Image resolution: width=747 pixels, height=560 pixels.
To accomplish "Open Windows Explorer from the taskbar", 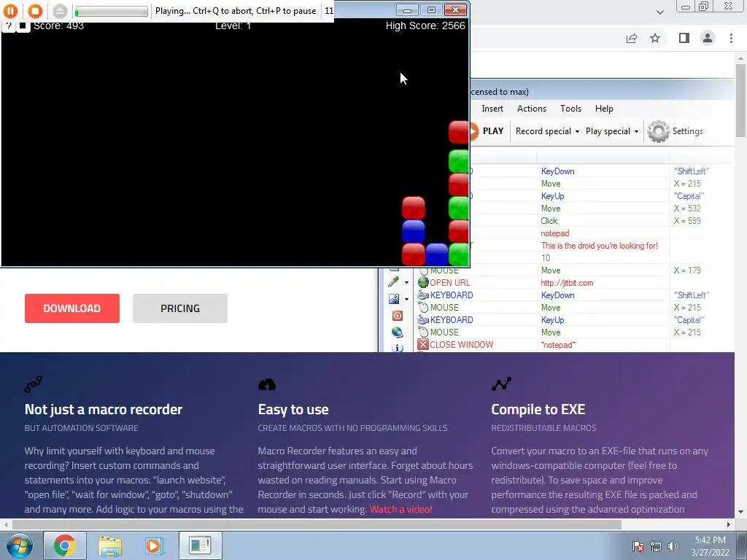I will 110,545.
